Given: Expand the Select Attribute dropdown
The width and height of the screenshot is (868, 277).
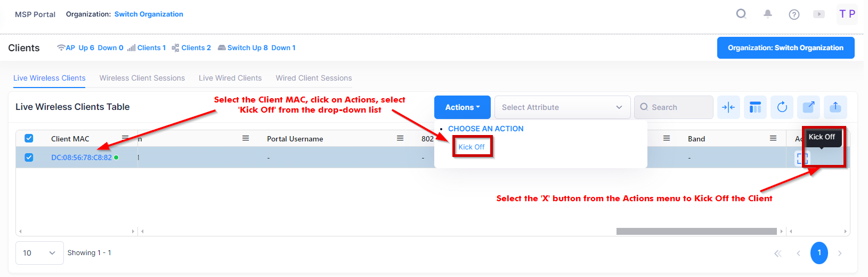Looking at the screenshot, I should (562, 107).
